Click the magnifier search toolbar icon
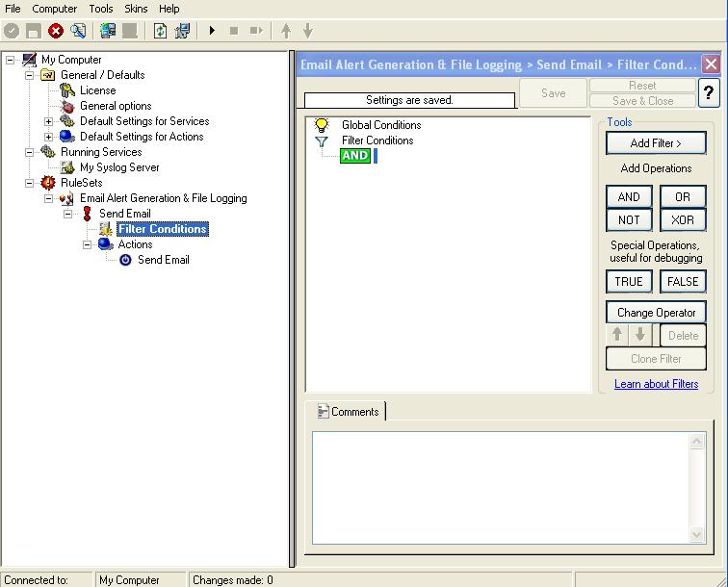728x587 pixels. (x=78, y=31)
